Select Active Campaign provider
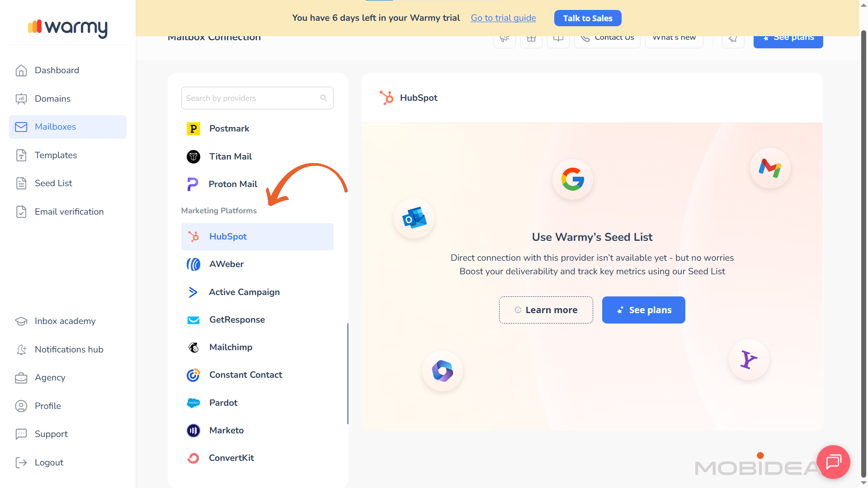The height and width of the screenshot is (488, 868). (244, 292)
